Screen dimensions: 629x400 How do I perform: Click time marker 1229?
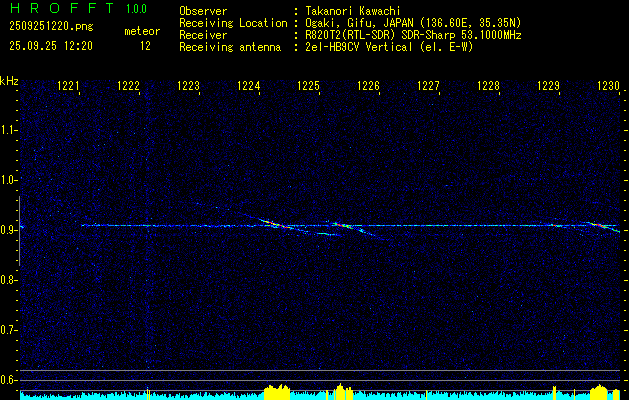(x=548, y=86)
